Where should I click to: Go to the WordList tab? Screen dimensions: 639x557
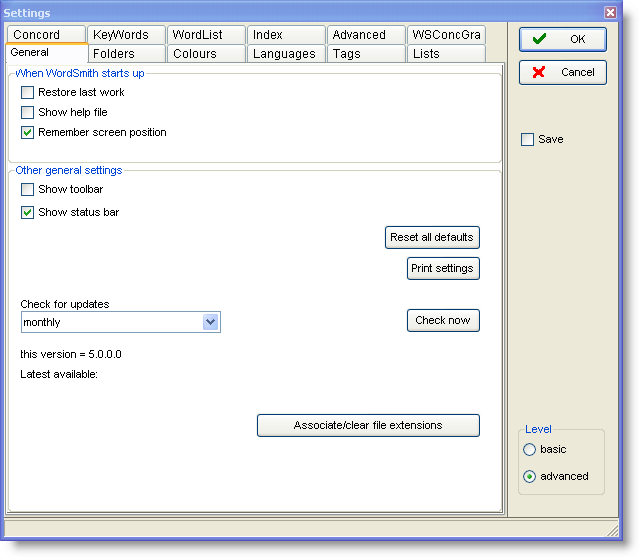[206, 35]
